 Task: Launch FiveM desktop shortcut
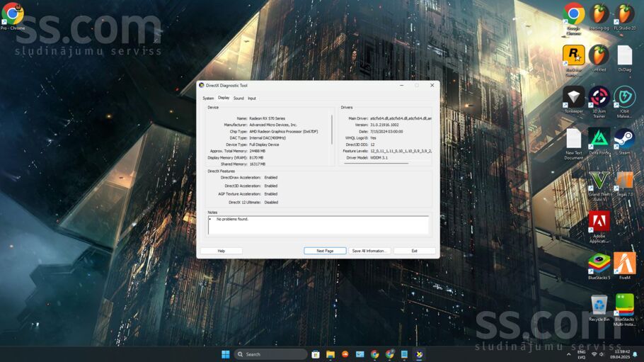pyautogui.click(x=625, y=266)
